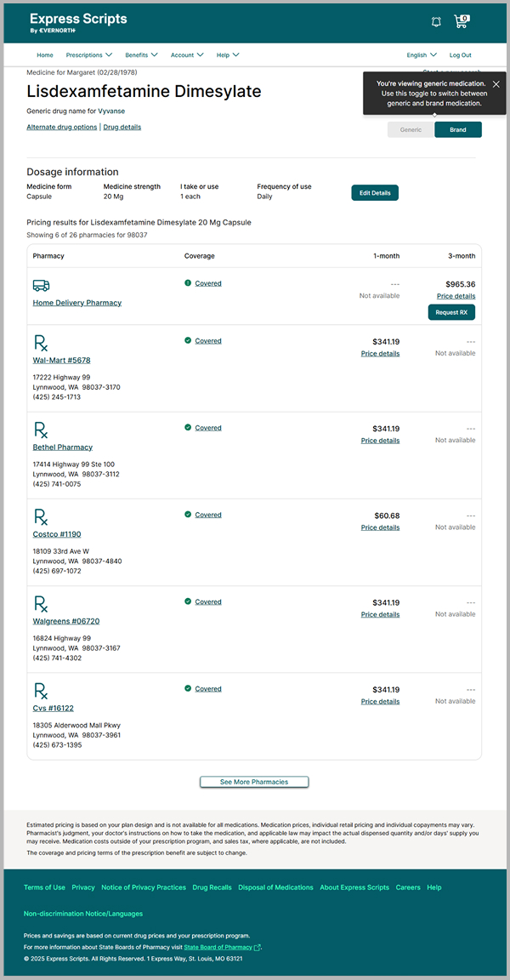Open Notice of Privacy Practices link
Screen dimensions: 510x980
point(144,887)
